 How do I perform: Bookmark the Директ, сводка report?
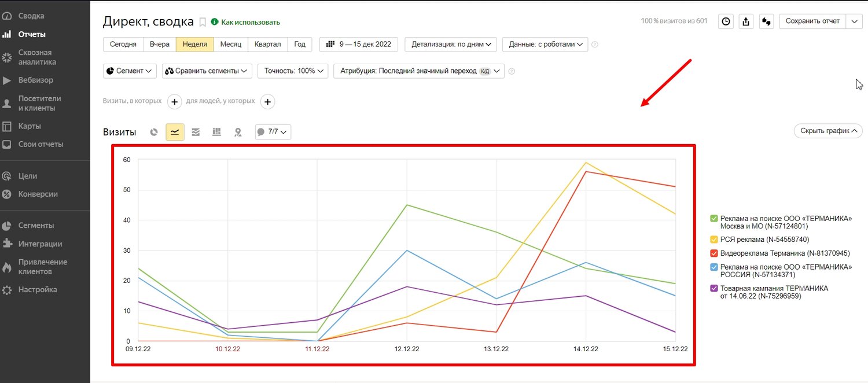tap(203, 22)
